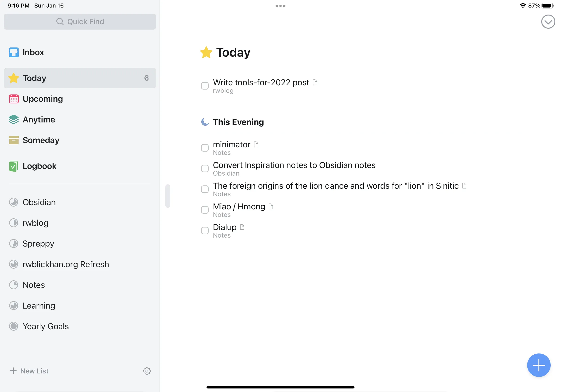The height and width of the screenshot is (392, 561).
Task: Toggle checkbox for Write tools-for-2022 post
Action: (x=205, y=86)
